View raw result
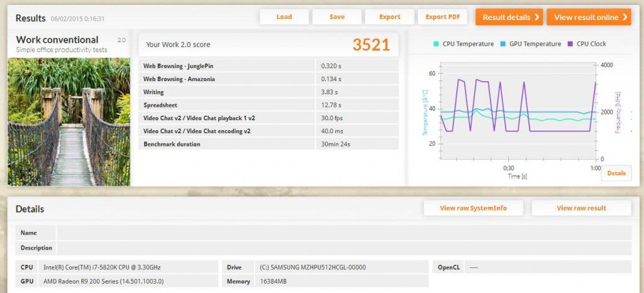This screenshot has height=293, width=644. pos(581,208)
